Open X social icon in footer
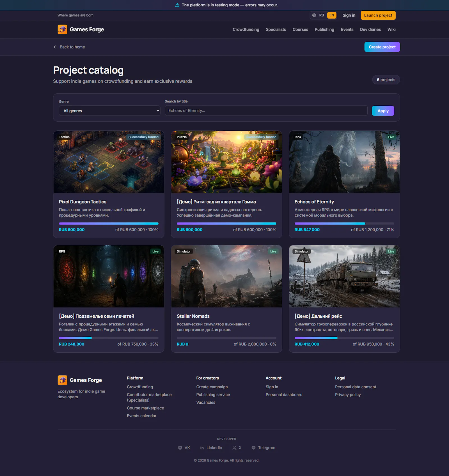Screen dimensions: 449x476 pos(234,448)
